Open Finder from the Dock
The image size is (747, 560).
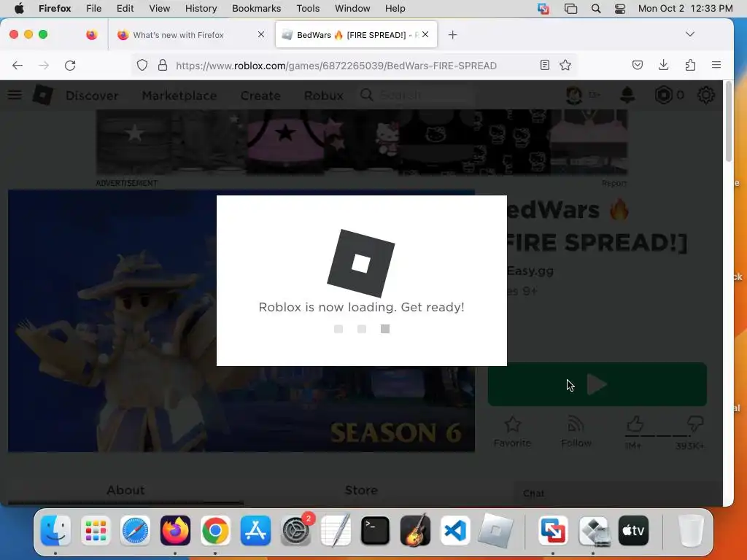tap(55, 531)
